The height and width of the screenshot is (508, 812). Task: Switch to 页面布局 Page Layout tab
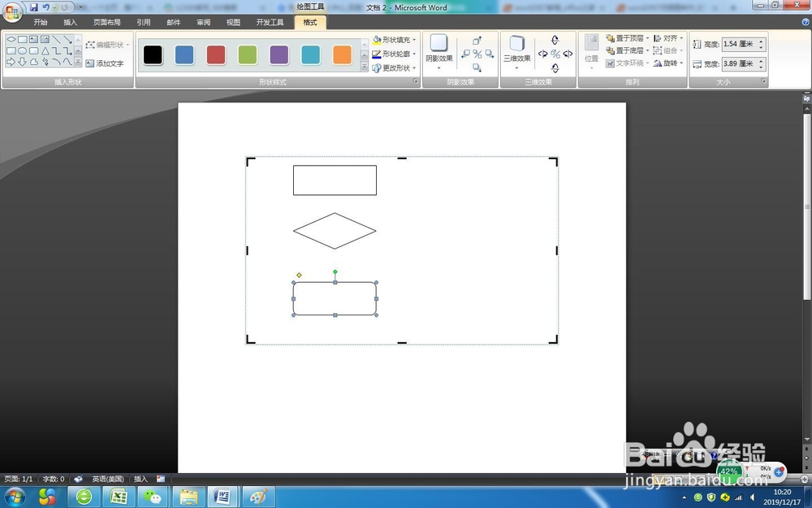pos(106,22)
